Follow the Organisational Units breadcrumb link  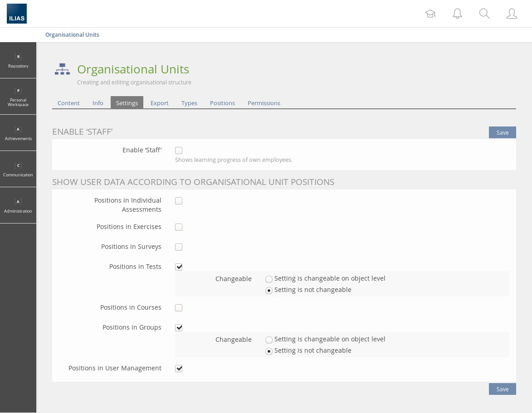[x=72, y=34]
